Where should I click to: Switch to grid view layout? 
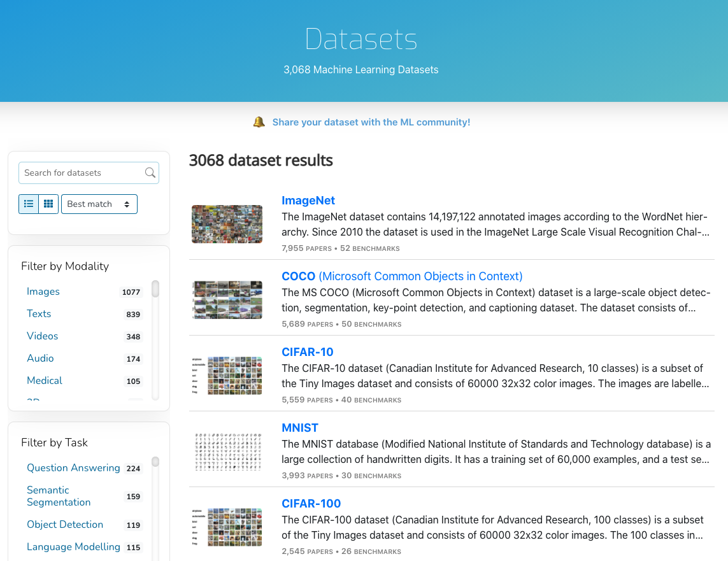coord(48,204)
